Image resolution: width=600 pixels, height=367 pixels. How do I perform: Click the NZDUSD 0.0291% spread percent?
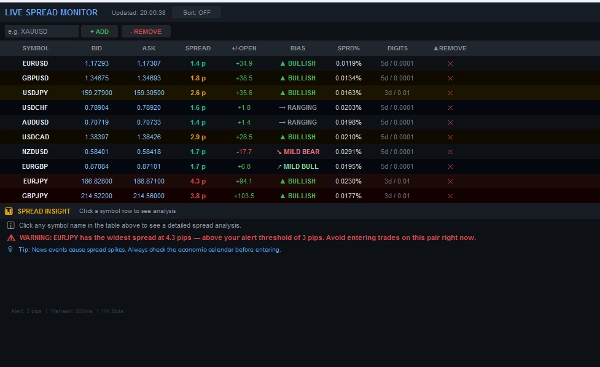coord(348,152)
